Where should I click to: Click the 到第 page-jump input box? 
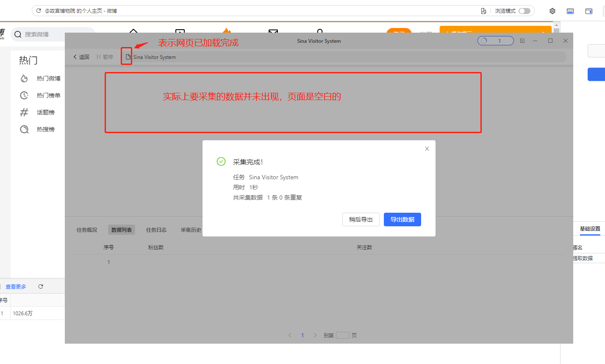pos(343,335)
